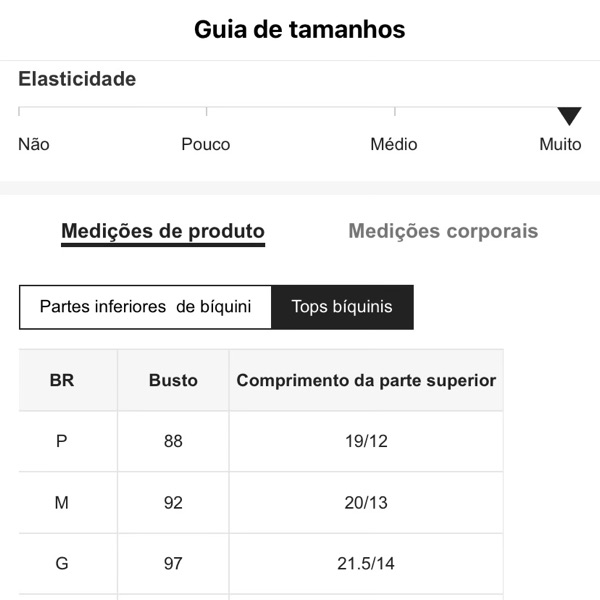Select the Tops bíquinis toggle
Screen dimensions: 600x600
click(x=342, y=307)
